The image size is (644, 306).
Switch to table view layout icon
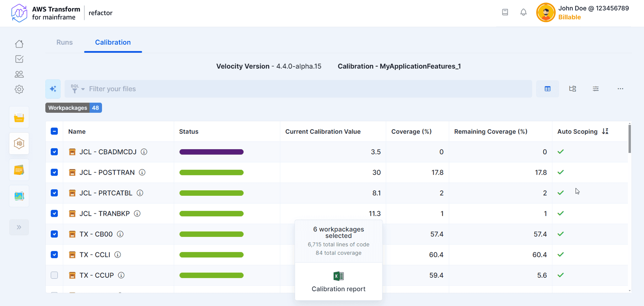click(x=547, y=89)
